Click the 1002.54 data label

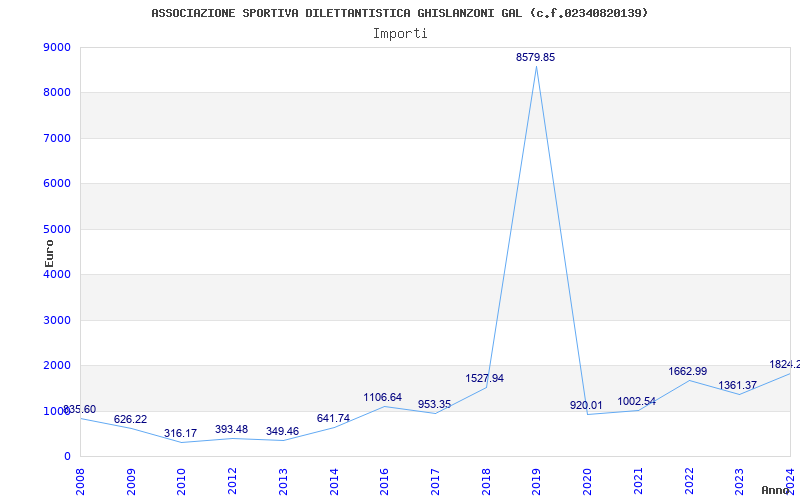[637, 402]
